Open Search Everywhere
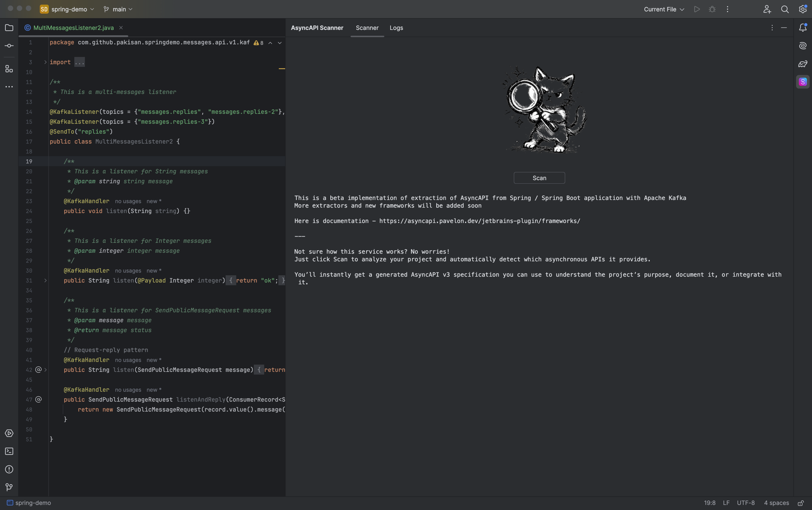Image resolution: width=812 pixels, height=510 pixels. (x=785, y=9)
